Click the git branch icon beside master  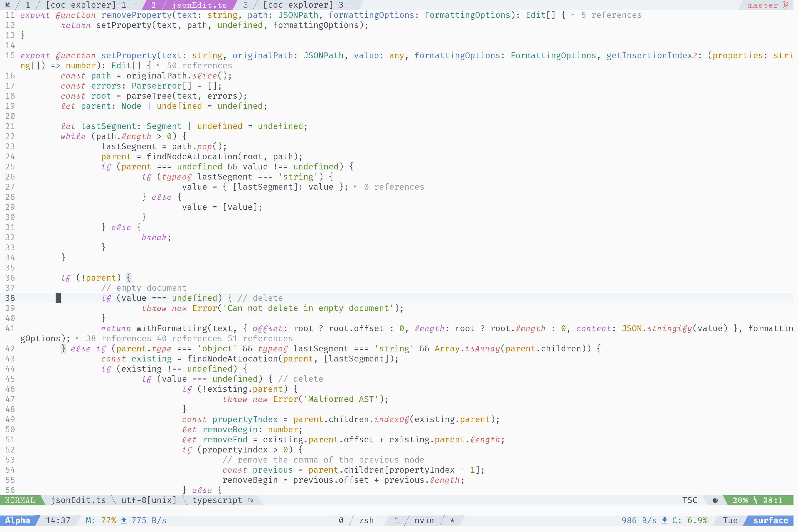[x=786, y=5]
